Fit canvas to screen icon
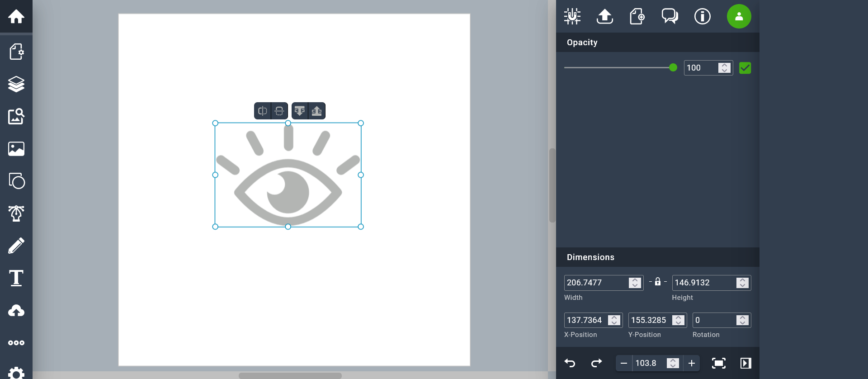This screenshot has height=379, width=868. 719,363
